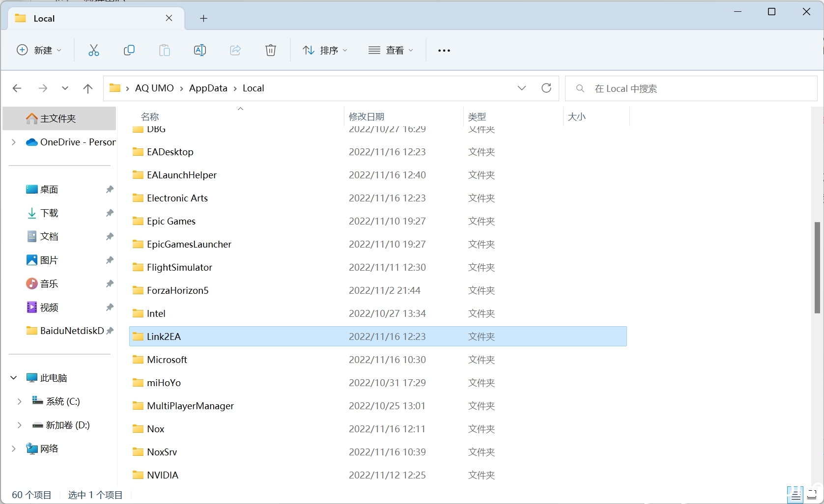Click the Rename icon in toolbar

point(199,50)
